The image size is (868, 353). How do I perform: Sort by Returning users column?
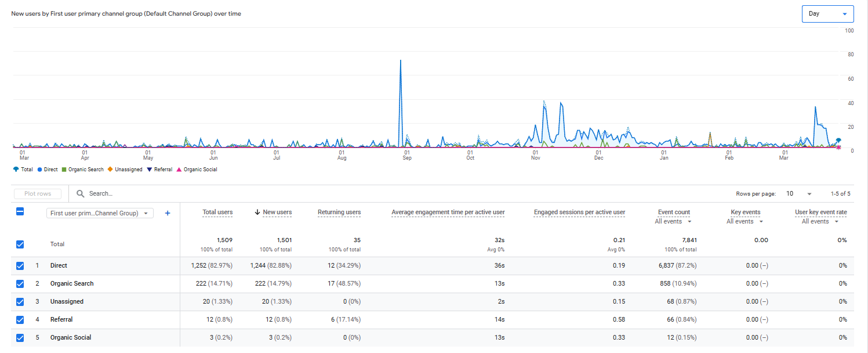pos(339,212)
